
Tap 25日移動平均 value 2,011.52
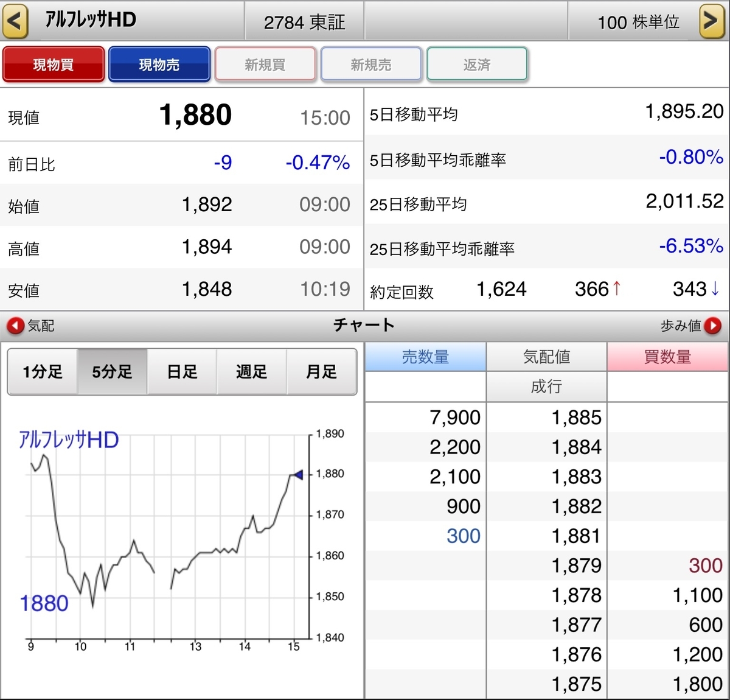click(684, 201)
